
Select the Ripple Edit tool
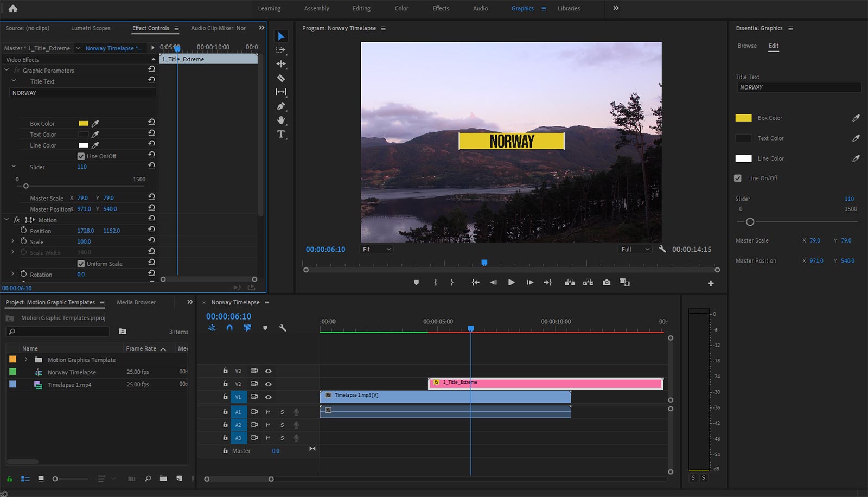281,64
